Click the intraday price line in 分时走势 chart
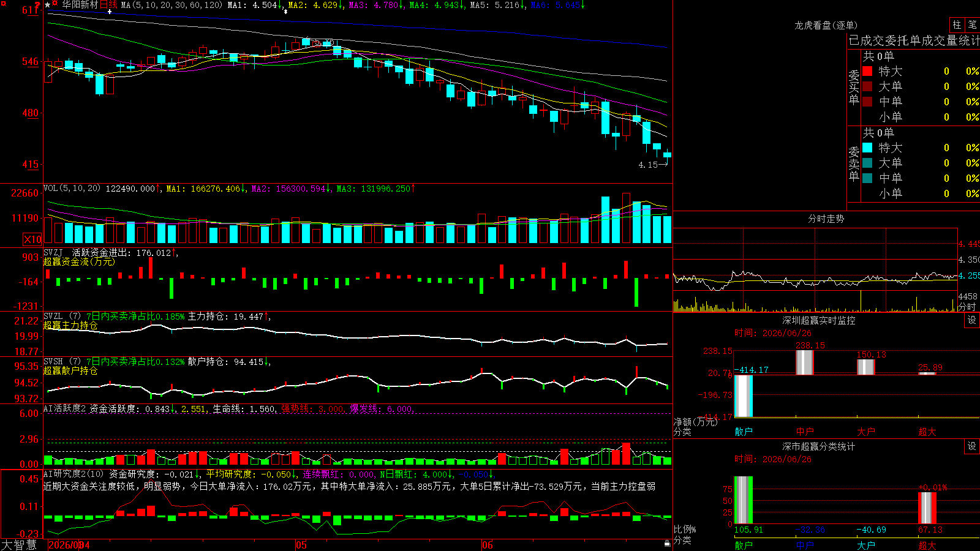This screenshot has height=551, width=980. 815,280
